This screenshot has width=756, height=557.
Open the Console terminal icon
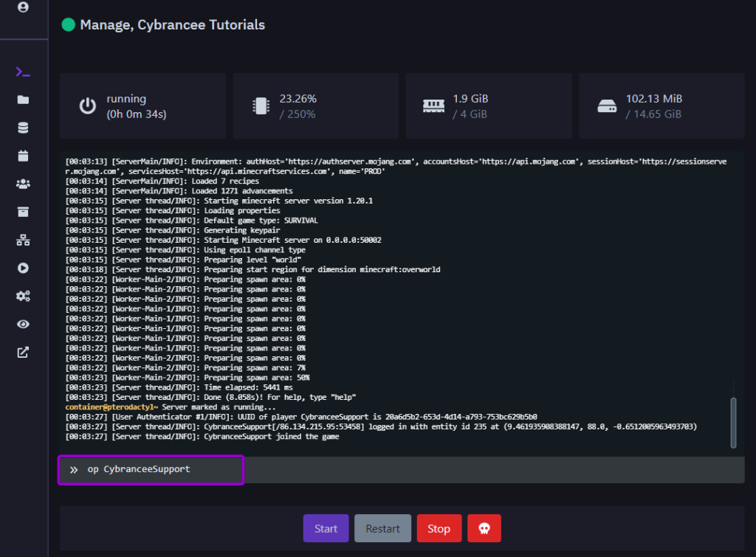(x=23, y=72)
